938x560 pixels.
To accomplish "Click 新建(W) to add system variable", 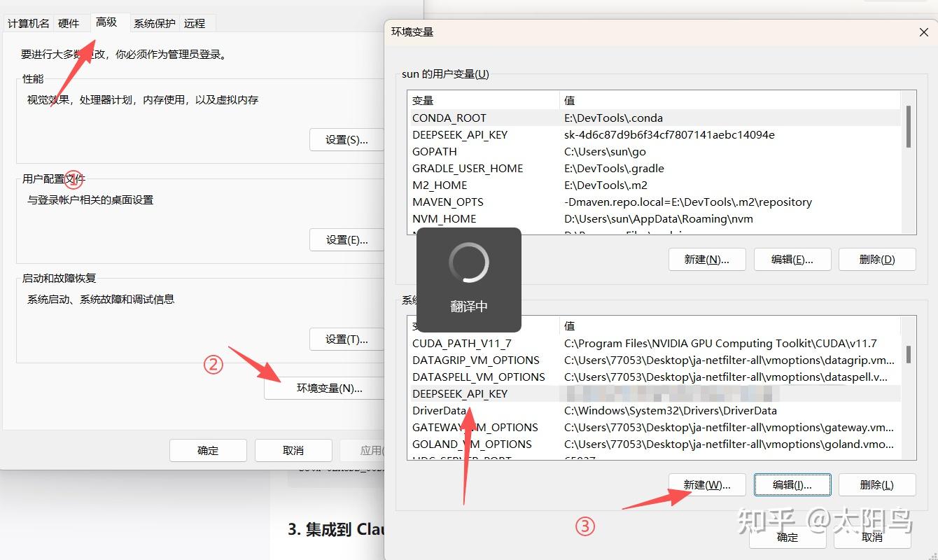I will click(x=706, y=484).
